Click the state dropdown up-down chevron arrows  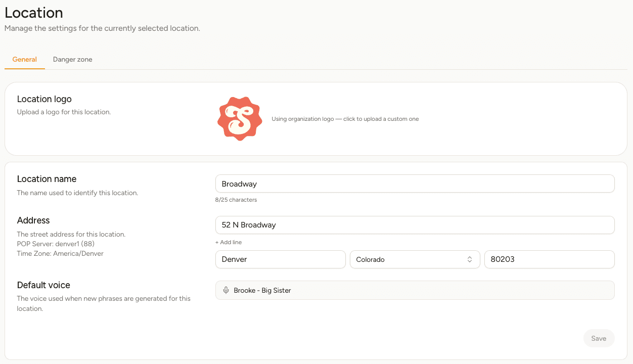pyautogui.click(x=470, y=259)
